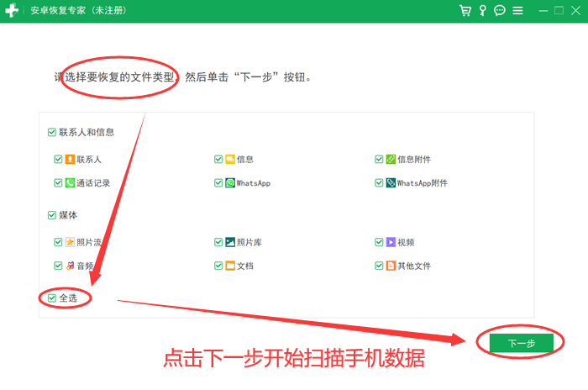Toggle the 联系人和信息 group checkbox

pos(52,132)
